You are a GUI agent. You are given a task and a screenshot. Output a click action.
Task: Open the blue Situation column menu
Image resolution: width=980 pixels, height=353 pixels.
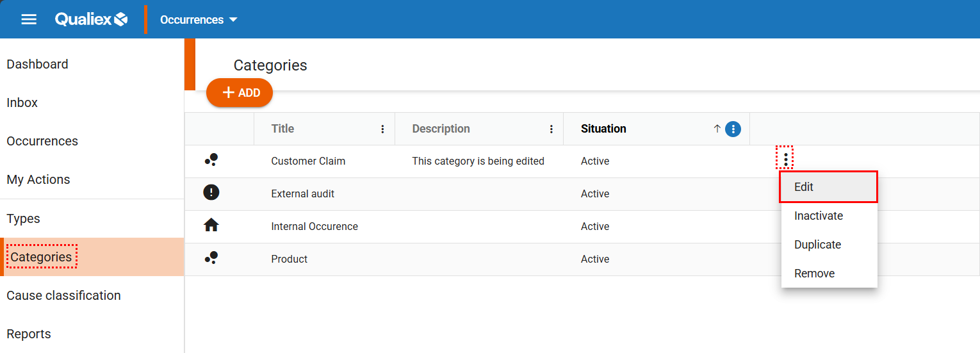(x=733, y=129)
